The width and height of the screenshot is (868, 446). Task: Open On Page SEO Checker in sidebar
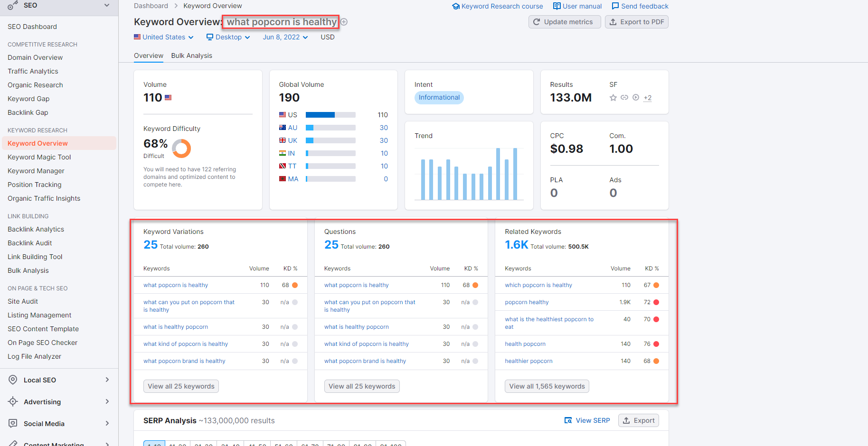[x=42, y=343]
